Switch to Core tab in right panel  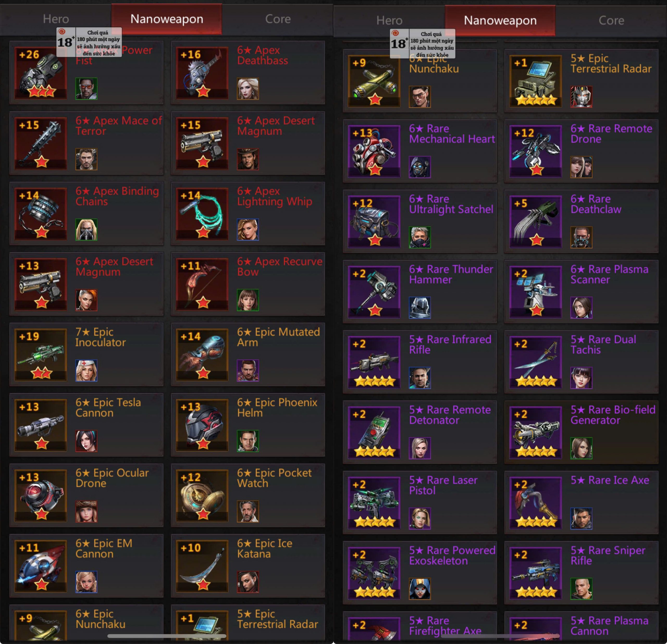coord(611,20)
